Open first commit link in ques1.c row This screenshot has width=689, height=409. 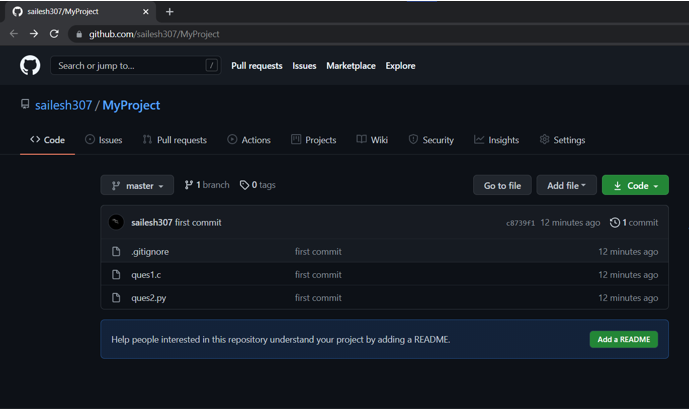pyautogui.click(x=318, y=275)
